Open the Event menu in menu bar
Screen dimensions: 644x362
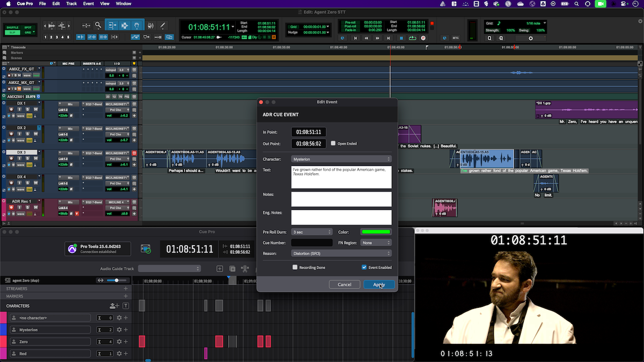click(x=88, y=4)
